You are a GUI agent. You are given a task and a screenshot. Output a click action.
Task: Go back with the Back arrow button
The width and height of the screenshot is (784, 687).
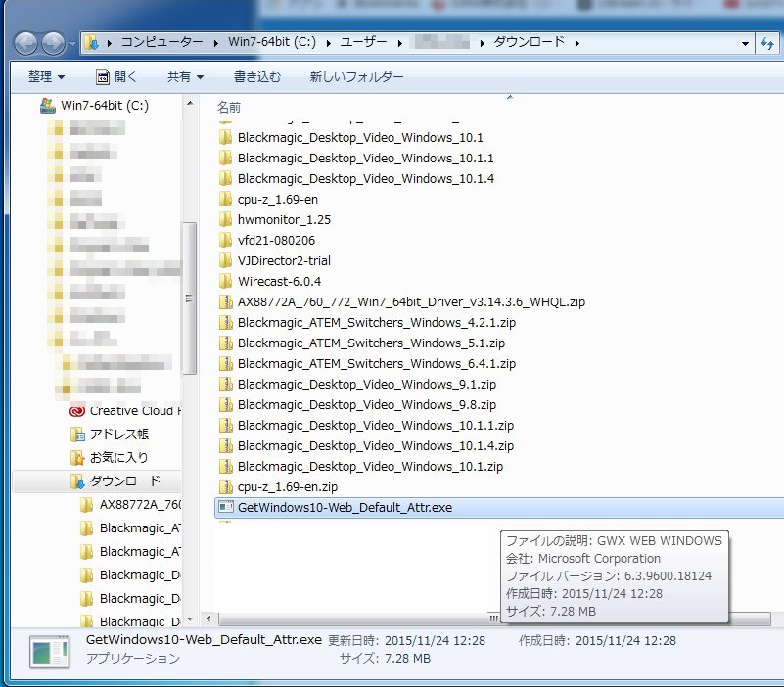click(x=25, y=43)
